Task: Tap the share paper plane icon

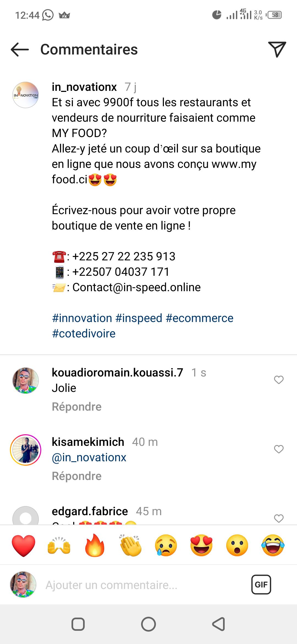Action: pyautogui.click(x=277, y=50)
